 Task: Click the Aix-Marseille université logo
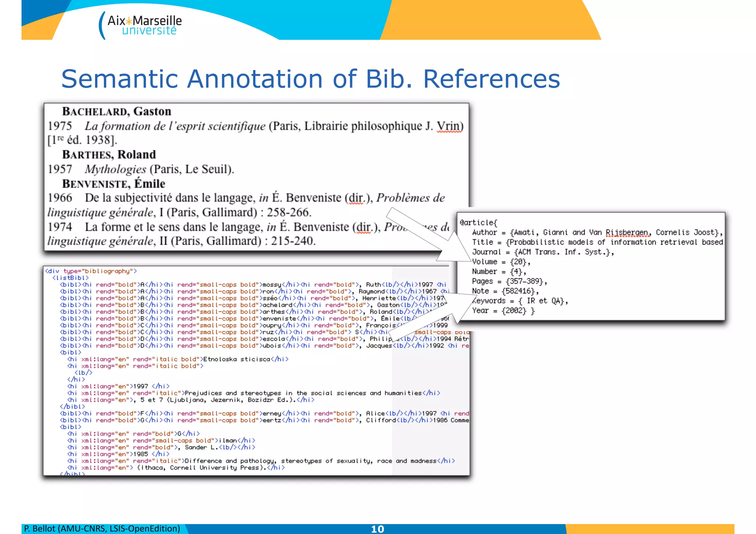pyautogui.click(x=140, y=25)
